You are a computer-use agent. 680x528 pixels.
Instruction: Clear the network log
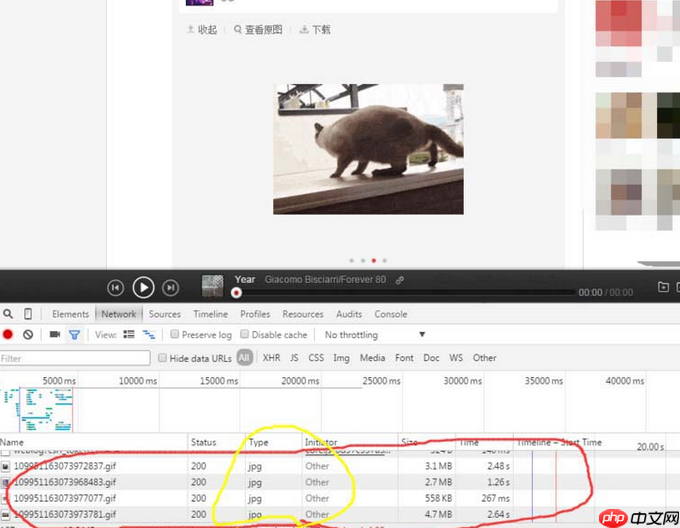pyautogui.click(x=28, y=335)
